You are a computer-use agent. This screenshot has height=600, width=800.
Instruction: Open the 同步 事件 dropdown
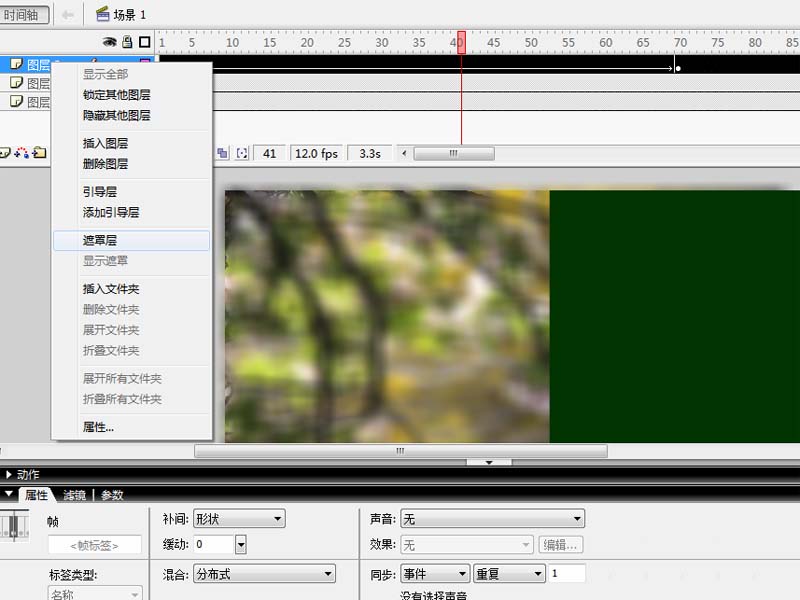(x=435, y=574)
